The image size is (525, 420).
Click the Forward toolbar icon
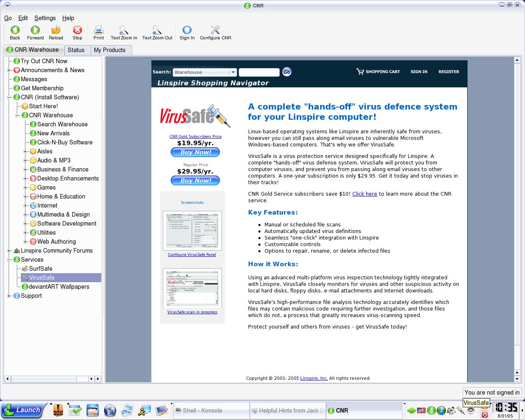[35, 30]
